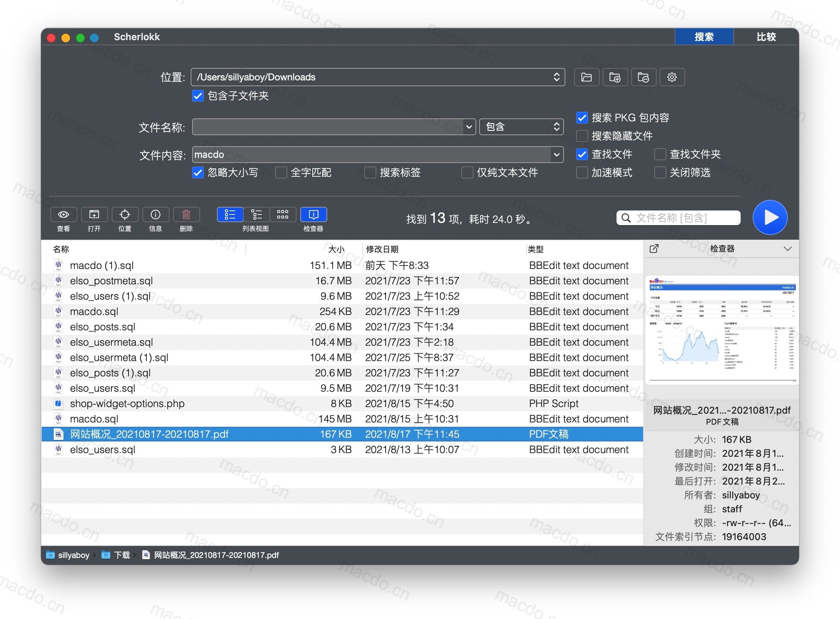Select the 3 KB elso_users.sql row
This screenshot has width=840, height=619.
click(342, 450)
